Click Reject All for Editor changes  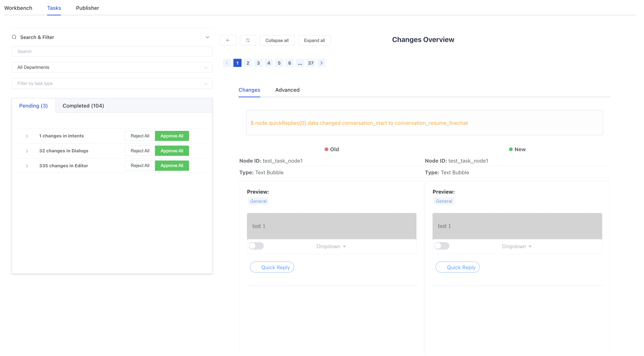click(x=140, y=166)
